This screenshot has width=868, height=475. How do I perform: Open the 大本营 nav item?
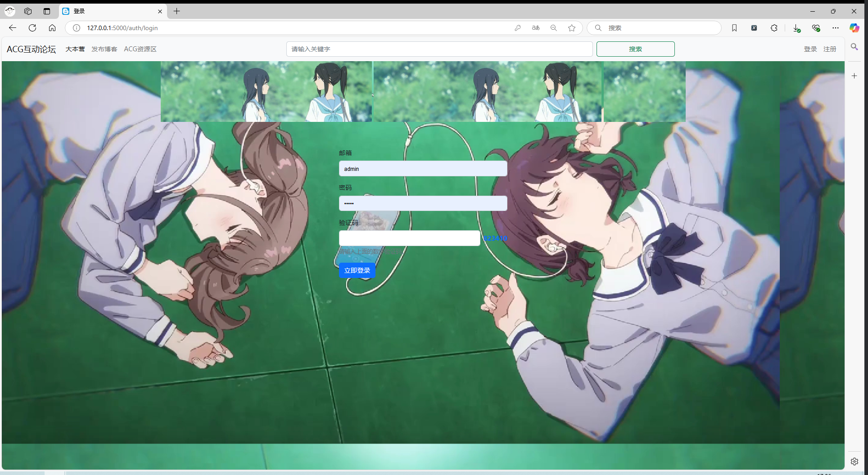75,49
